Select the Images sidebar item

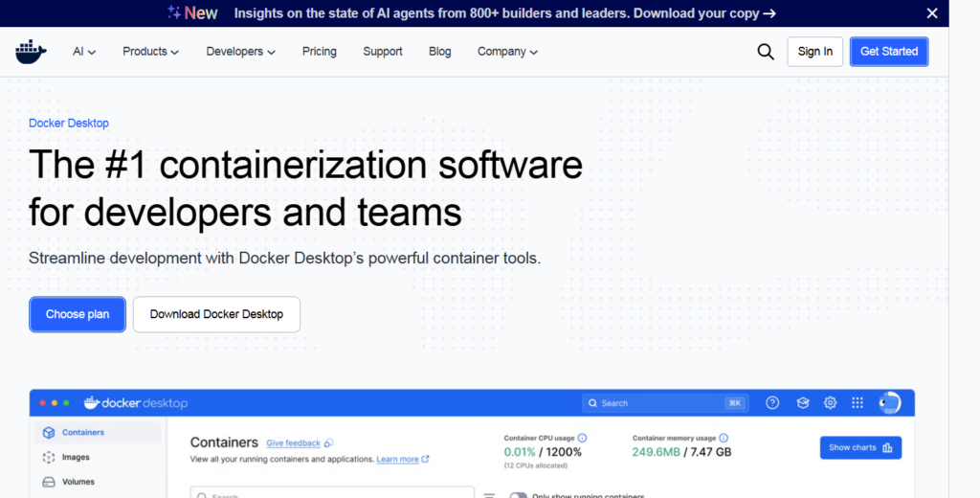click(97, 458)
